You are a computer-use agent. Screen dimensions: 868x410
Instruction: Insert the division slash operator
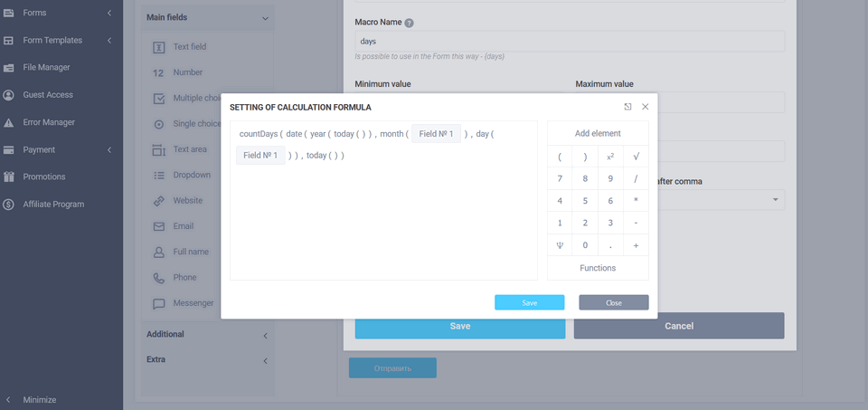coord(636,178)
